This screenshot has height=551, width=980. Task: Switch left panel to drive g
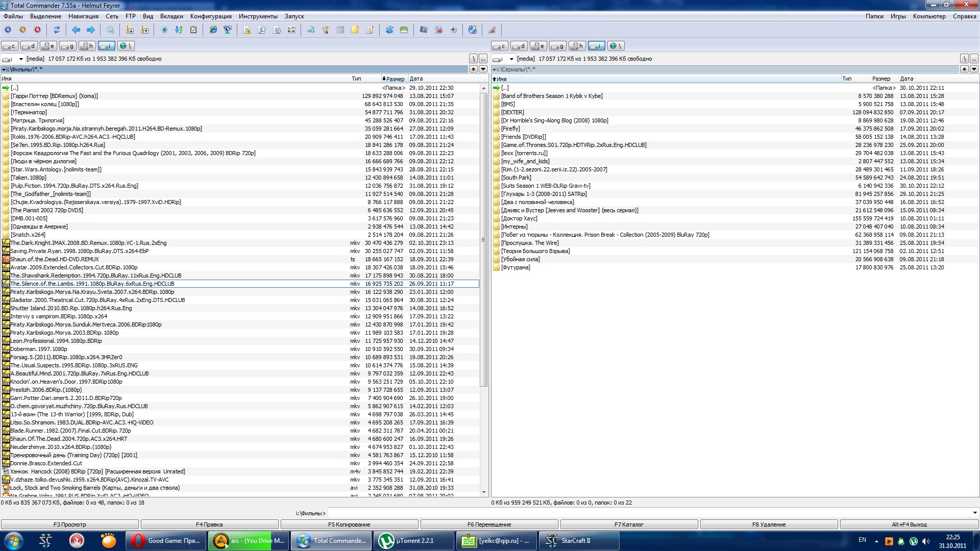point(68,46)
